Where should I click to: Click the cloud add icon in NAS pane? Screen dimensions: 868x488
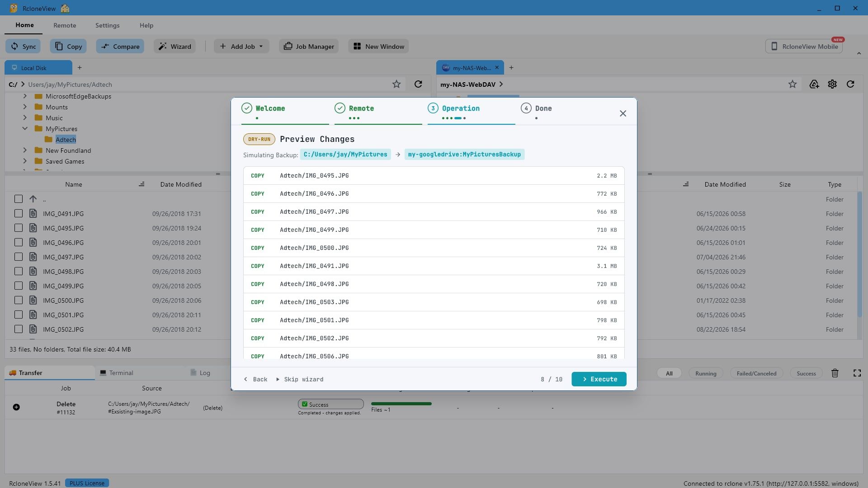814,84
